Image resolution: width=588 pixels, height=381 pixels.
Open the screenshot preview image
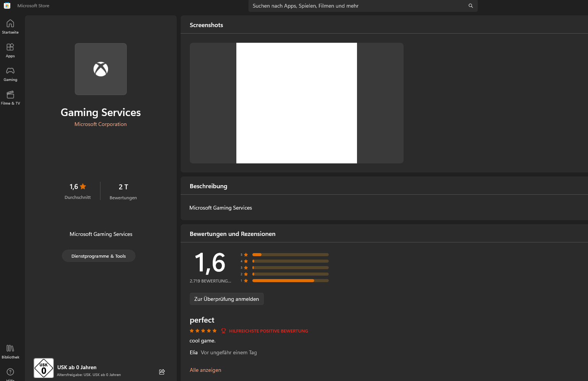[x=297, y=103]
